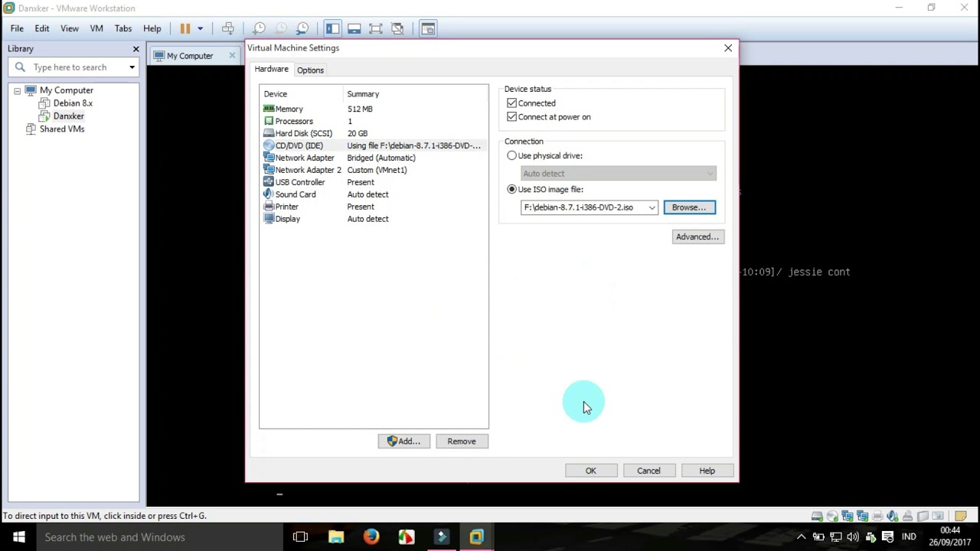
Task: Close the My Computer tab
Action: [x=232, y=55]
